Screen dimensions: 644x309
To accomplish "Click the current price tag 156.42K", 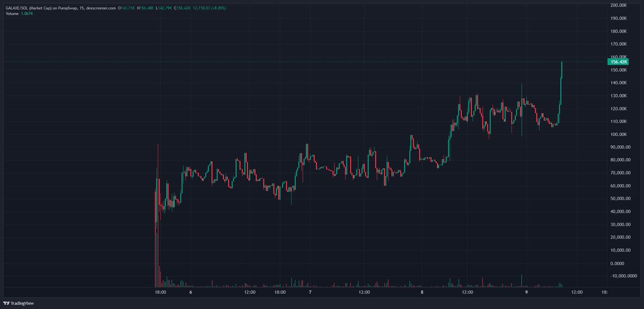I will (619, 62).
